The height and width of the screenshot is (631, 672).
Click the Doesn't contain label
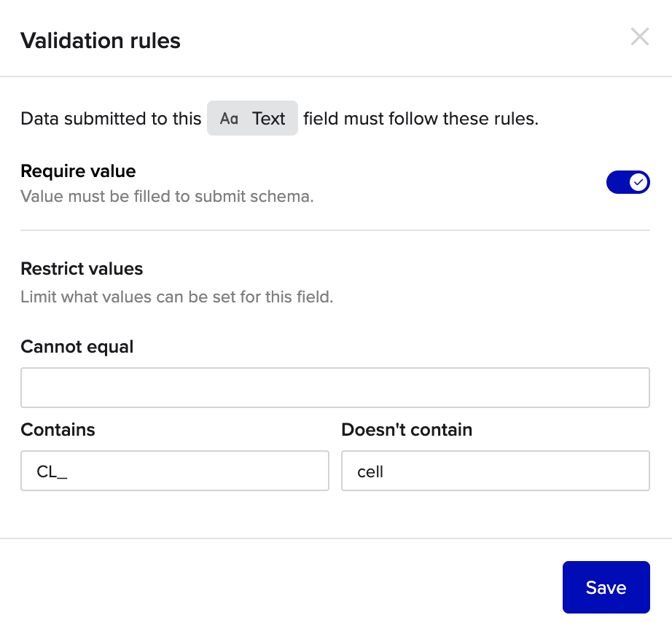(x=406, y=430)
